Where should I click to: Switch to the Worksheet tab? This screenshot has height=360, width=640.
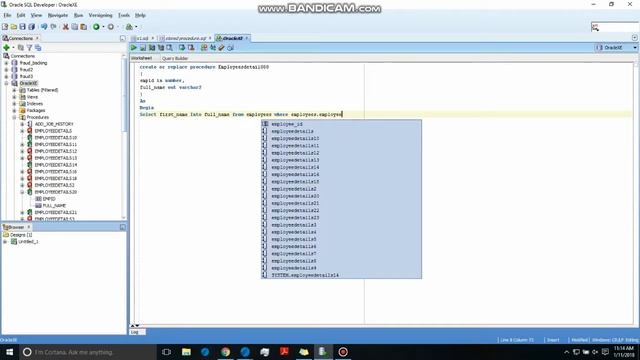pos(142,58)
